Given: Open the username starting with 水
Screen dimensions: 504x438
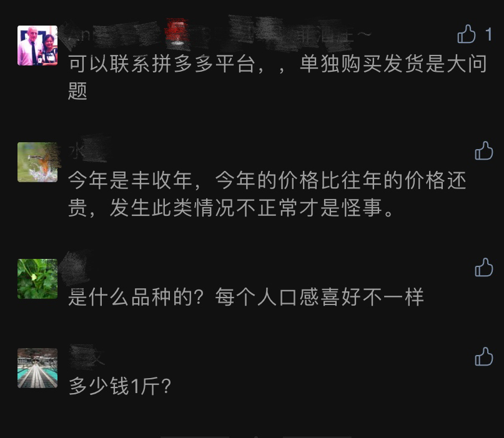Looking at the screenshot, I should coord(87,150).
